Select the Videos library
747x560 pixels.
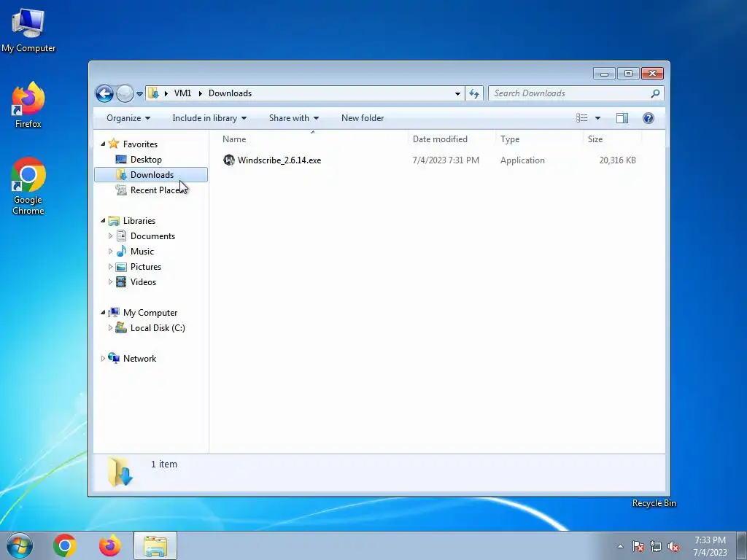143,282
